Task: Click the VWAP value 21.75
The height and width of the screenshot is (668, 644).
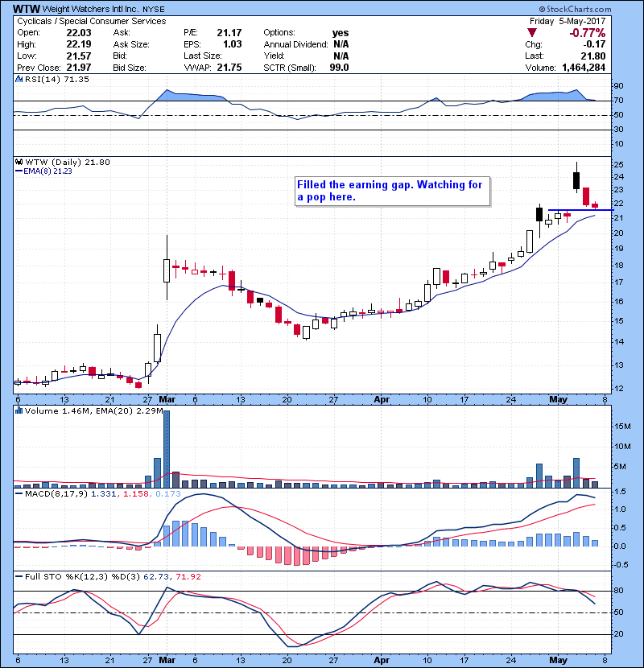Action: click(x=229, y=68)
